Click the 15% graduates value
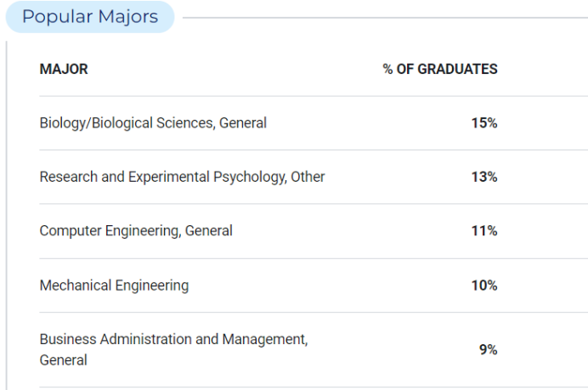The height and width of the screenshot is (390, 588). [484, 123]
